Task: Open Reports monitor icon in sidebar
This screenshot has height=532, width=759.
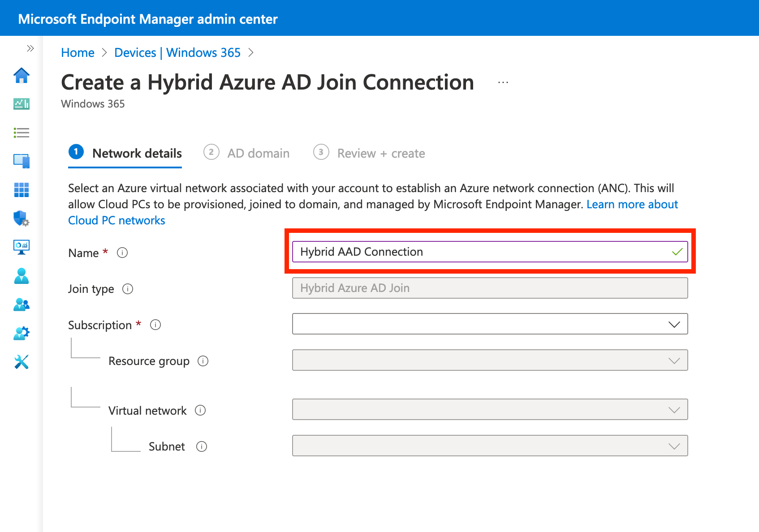Action: point(22,247)
